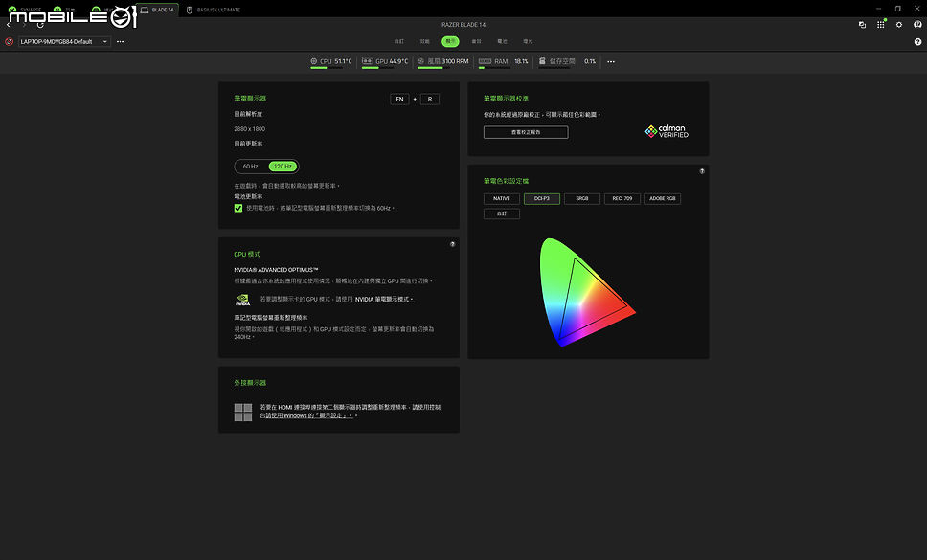The width and height of the screenshot is (927, 560).
Task: Click the GPU temperature card icon
Action: pyautogui.click(x=367, y=61)
